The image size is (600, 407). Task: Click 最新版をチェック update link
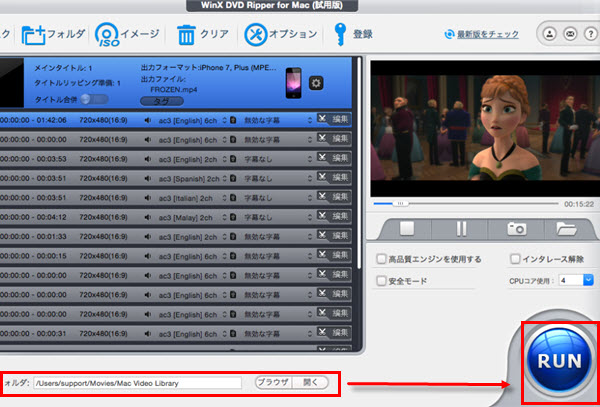(488, 34)
